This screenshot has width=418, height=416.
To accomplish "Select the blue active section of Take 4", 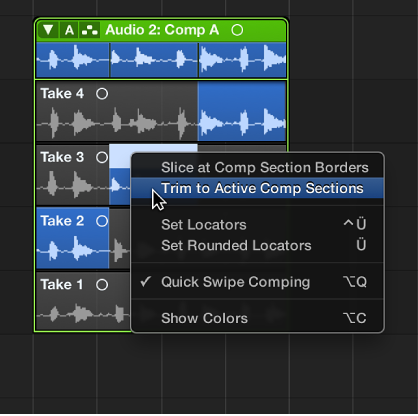I will tap(242, 111).
